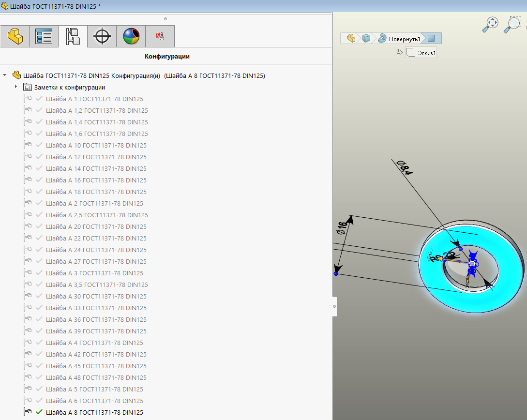
Task: Open the last tab in the manager pane
Action: [x=160, y=36]
